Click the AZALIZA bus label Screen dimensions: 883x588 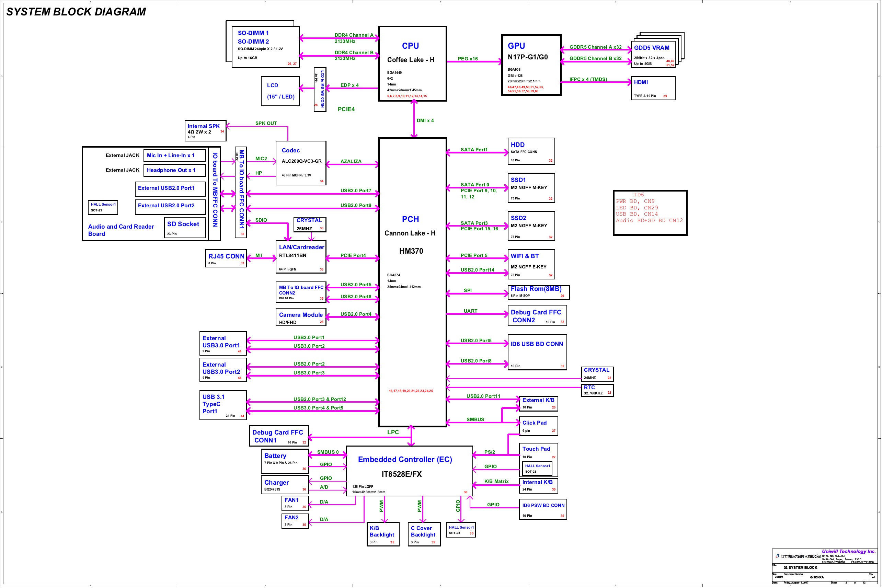(351, 162)
